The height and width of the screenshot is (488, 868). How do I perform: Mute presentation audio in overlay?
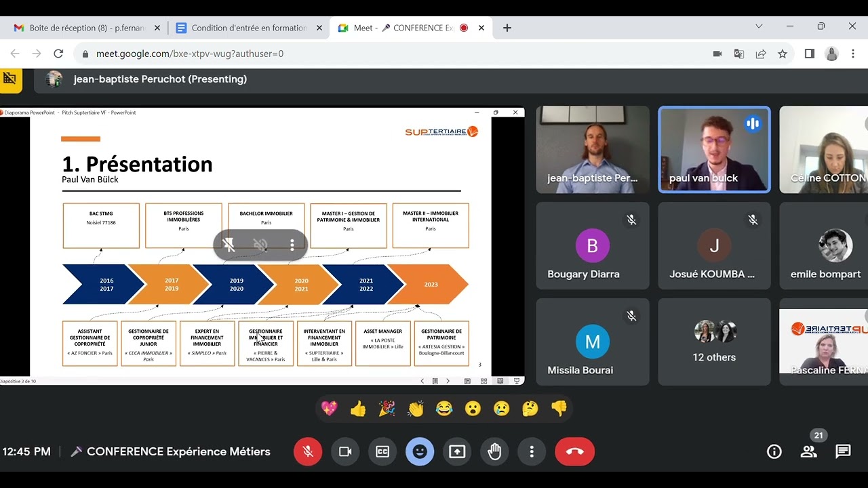(x=260, y=245)
